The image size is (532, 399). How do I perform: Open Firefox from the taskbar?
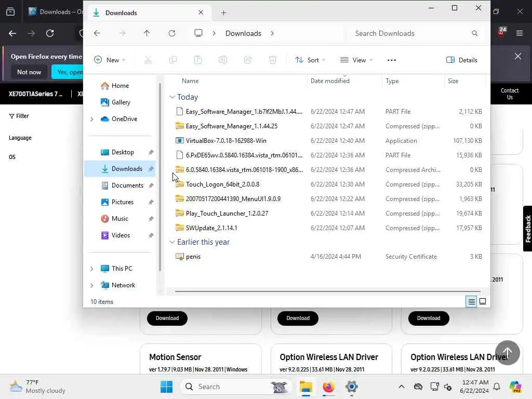point(328,387)
